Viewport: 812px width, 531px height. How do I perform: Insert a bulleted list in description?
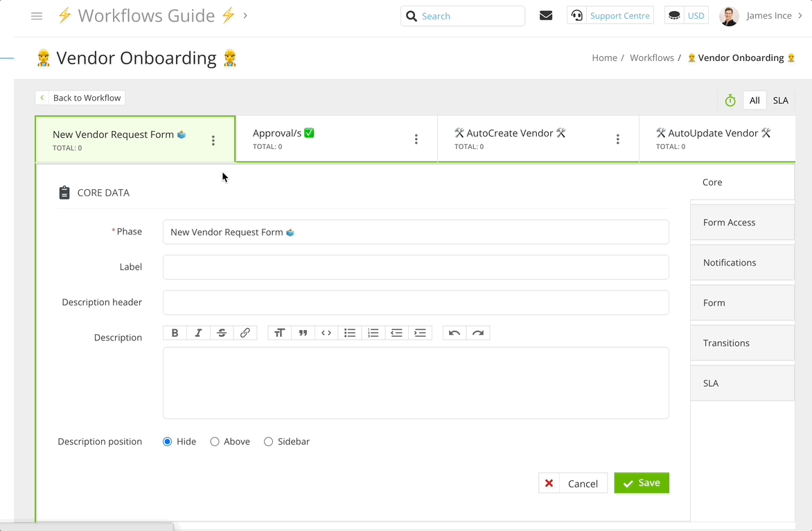pyautogui.click(x=350, y=333)
